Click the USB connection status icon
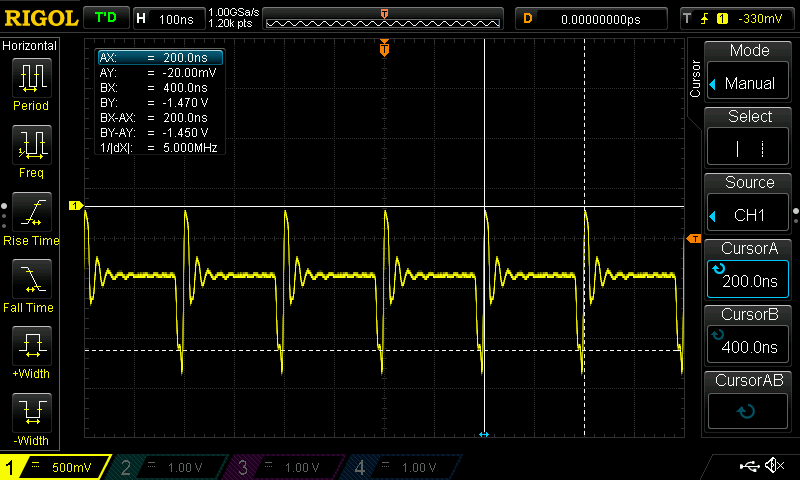The height and width of the screenshot is (480, 800). (749, 466)
